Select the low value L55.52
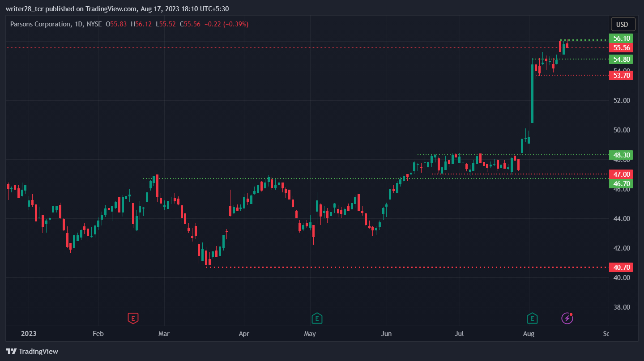The image size is (644, 361). [x=166, y=24]
